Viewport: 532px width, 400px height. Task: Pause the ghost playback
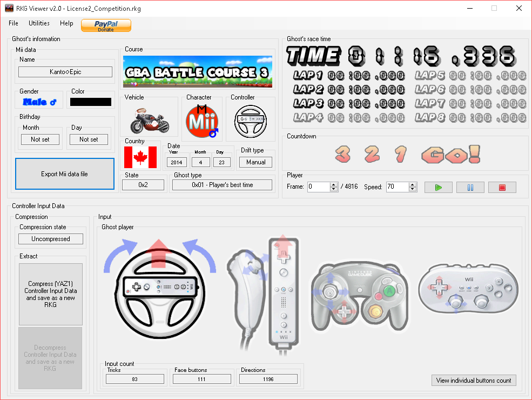[x=470, y=188]
